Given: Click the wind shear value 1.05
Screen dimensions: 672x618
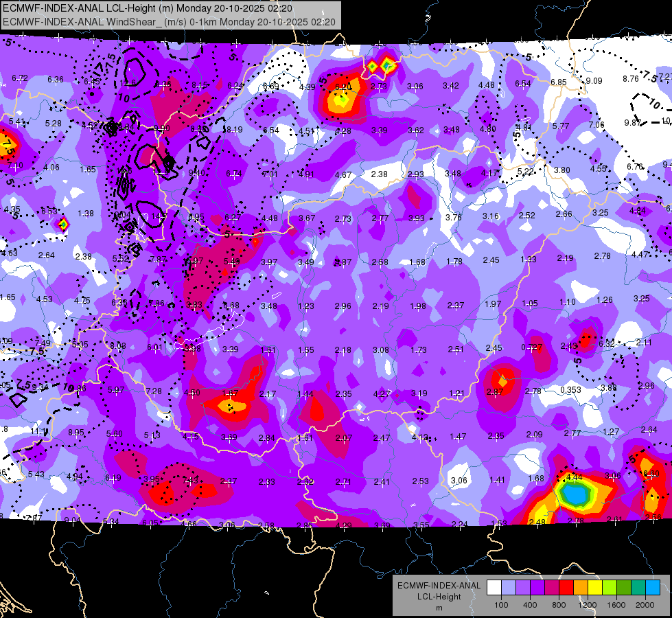Looking at the screenshot, I should 530,304.
